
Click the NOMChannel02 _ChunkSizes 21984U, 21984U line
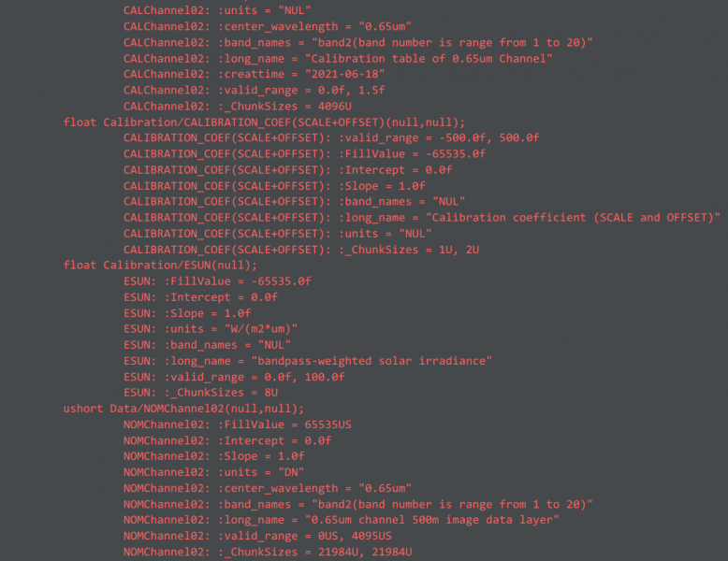[x=268, y=551]
